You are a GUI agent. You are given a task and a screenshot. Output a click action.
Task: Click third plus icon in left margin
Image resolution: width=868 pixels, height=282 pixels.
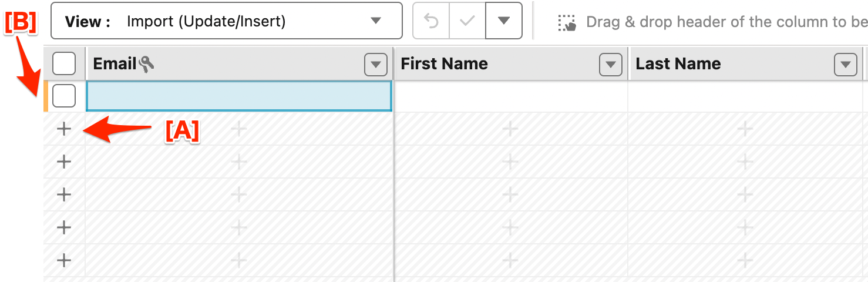64,194
